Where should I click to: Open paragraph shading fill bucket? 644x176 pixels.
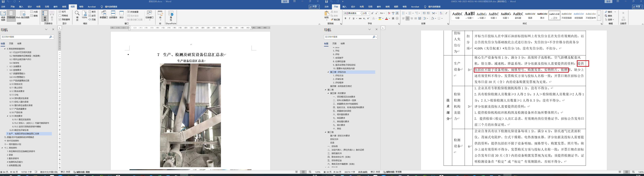pyautogui.click(x=432, y=18)
